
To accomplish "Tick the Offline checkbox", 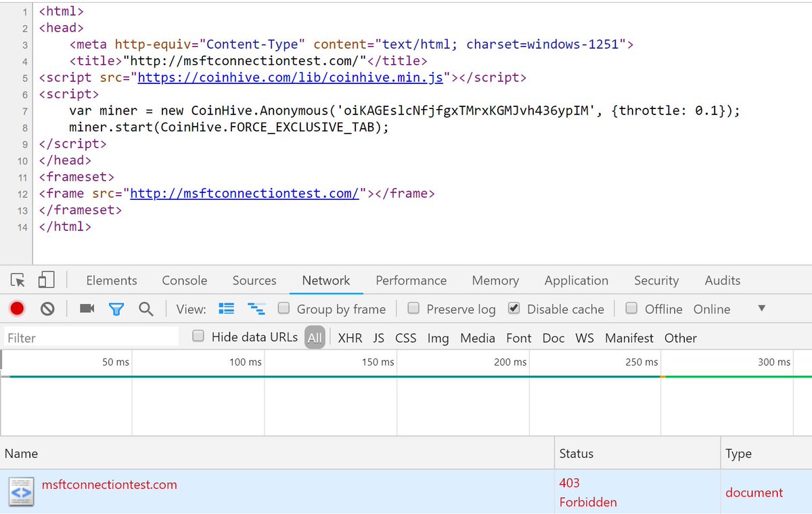I will pos(631,308).
